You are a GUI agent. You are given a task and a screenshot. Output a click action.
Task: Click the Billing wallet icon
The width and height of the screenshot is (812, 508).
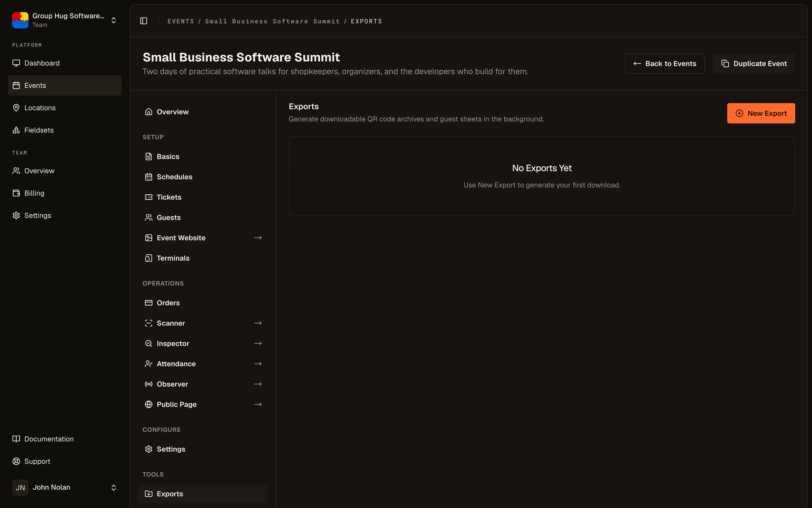coord(16,193)
